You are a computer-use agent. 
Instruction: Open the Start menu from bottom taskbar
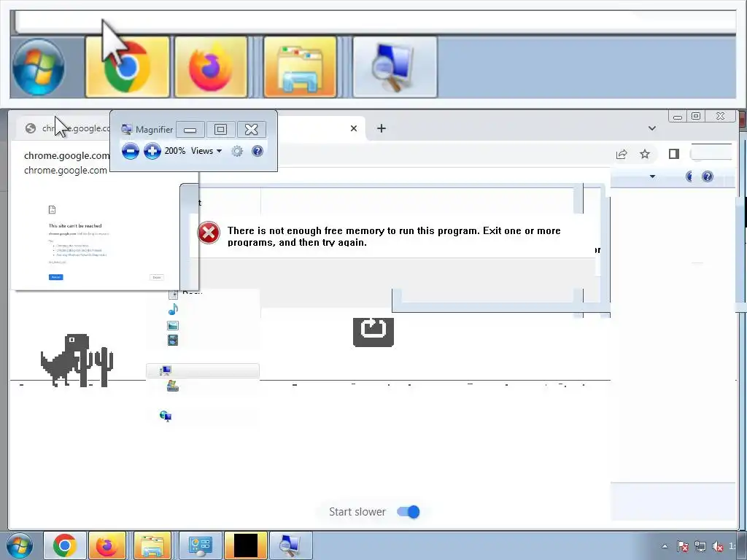coord(20,545)
